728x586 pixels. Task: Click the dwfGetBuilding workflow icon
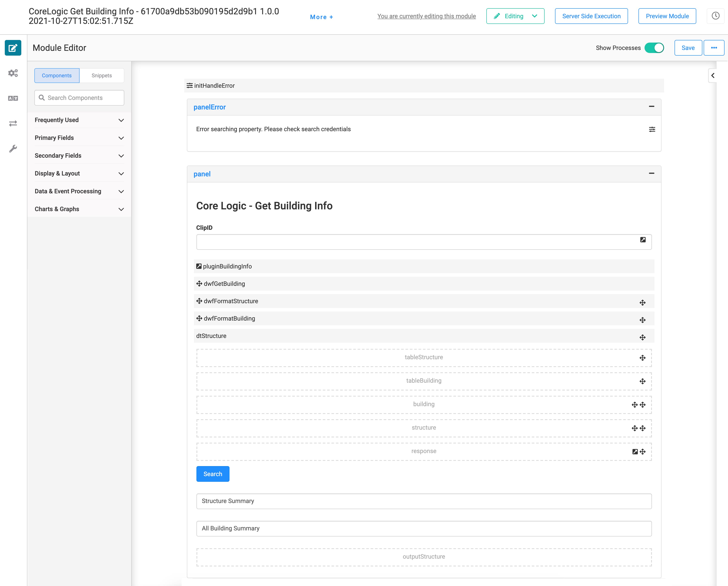click(x=199, y=283)
